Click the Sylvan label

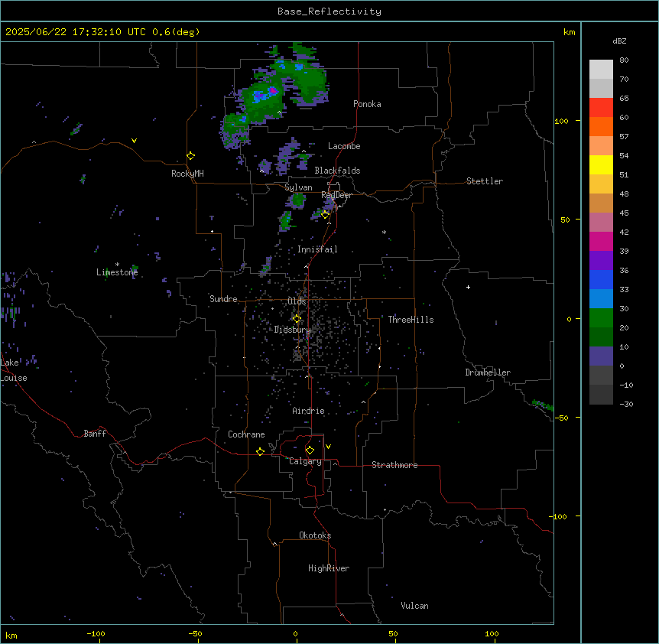click(x=298, y=187)
